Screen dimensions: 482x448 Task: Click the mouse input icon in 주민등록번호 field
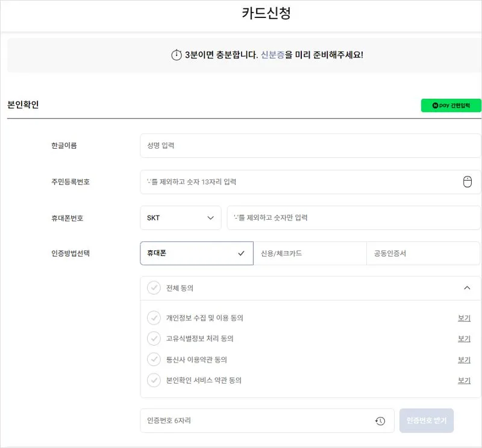click(x=467, y=182)
